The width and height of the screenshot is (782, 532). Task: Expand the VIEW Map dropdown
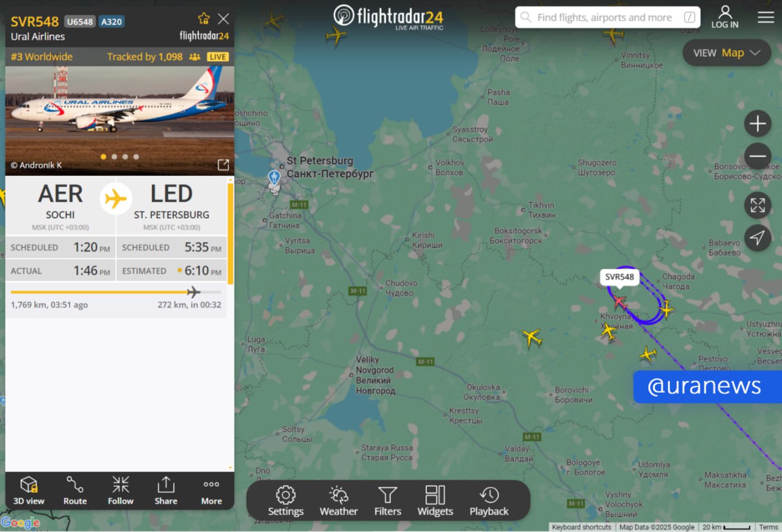tap(727, 53)
